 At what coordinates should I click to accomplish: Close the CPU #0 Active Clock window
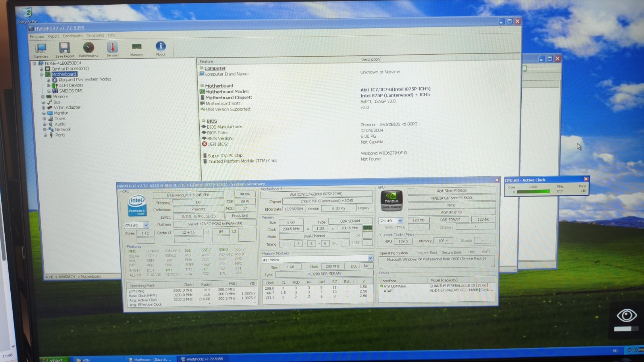[x=586, y=179]
